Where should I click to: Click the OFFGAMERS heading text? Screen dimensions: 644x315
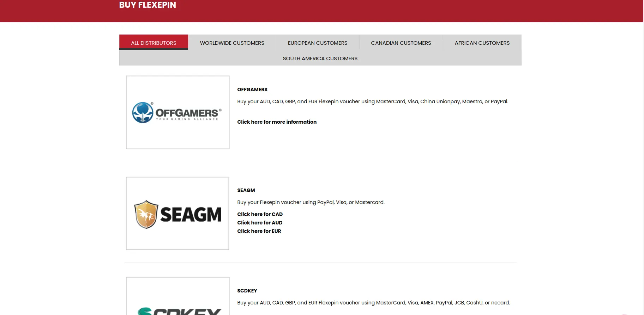(x=252, y=89)
